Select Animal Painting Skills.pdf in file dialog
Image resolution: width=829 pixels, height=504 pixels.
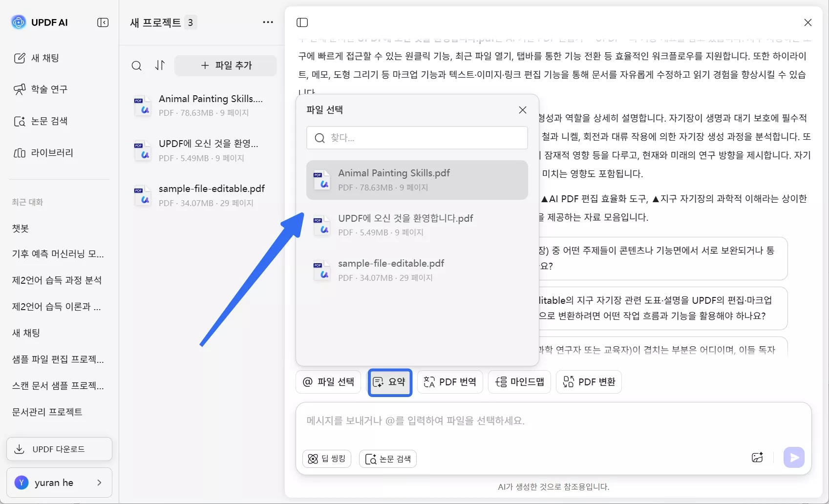[416, 180]
